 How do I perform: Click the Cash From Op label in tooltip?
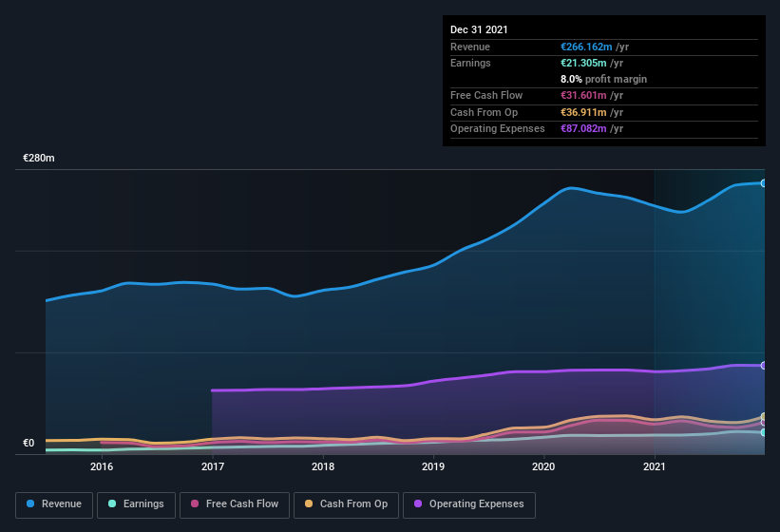pyautogui.click(x=484, y=112)
